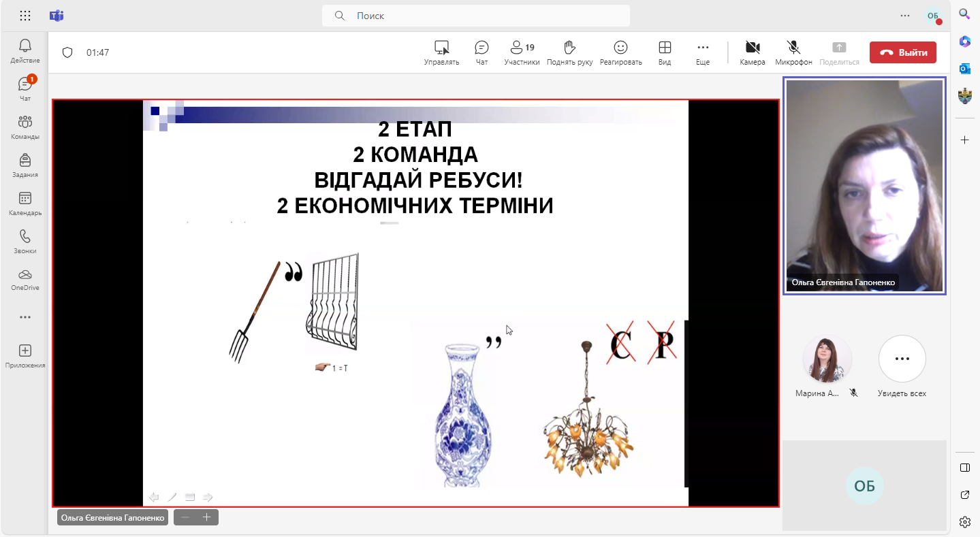Screen dimensions: 980x537
Task: Open Приложения in the left sidebar
Action: [25, 356]
